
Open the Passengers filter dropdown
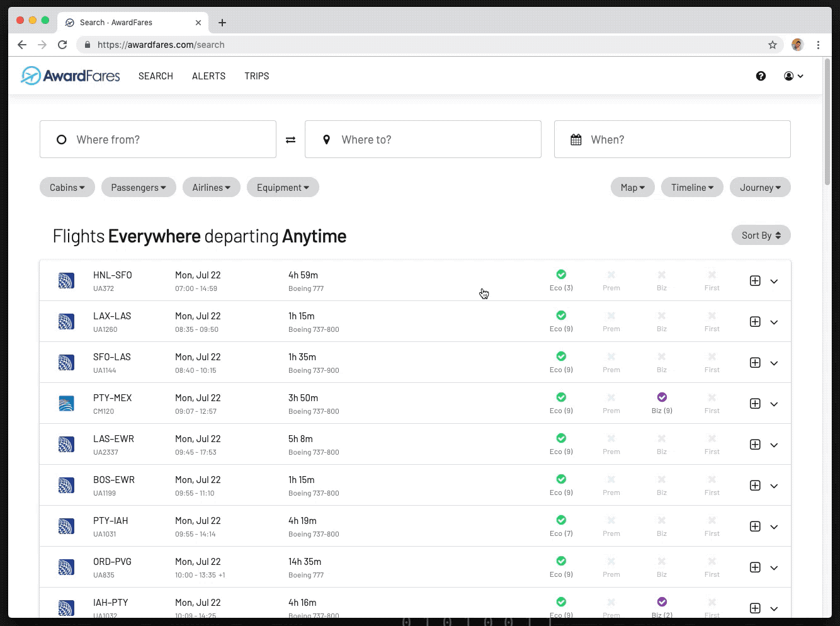coord(139,187)
